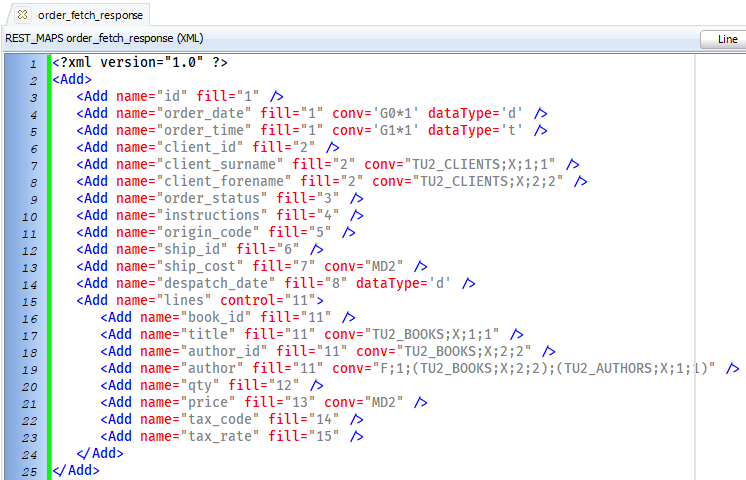Click the xml version declaration on line 1
This screenshot has width=746, height=480.
point(140,63)
